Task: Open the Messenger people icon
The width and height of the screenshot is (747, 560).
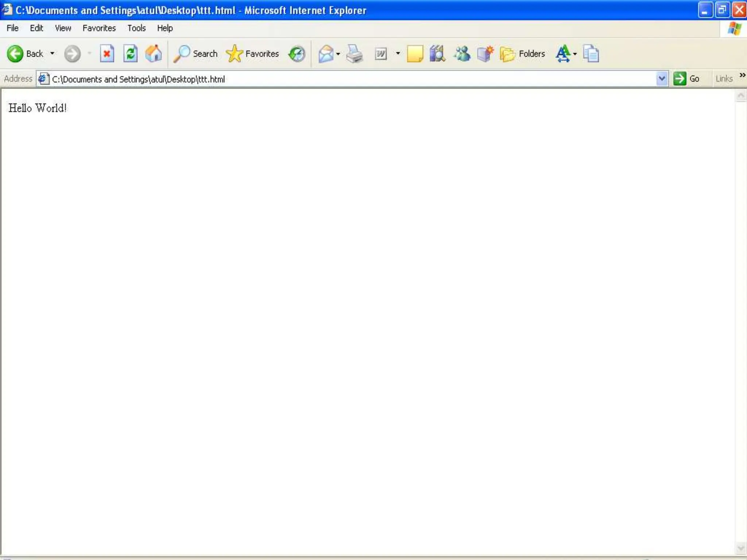Action: 462,54
